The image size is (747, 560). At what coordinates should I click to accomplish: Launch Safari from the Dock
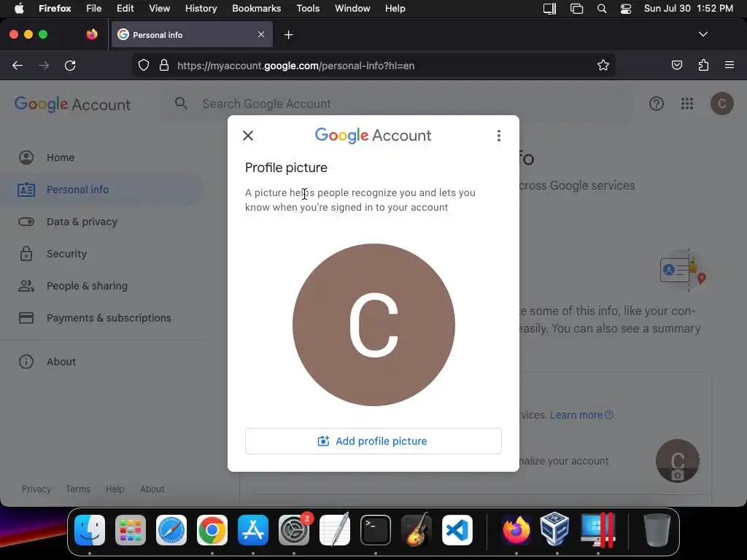tap(171, 530)
